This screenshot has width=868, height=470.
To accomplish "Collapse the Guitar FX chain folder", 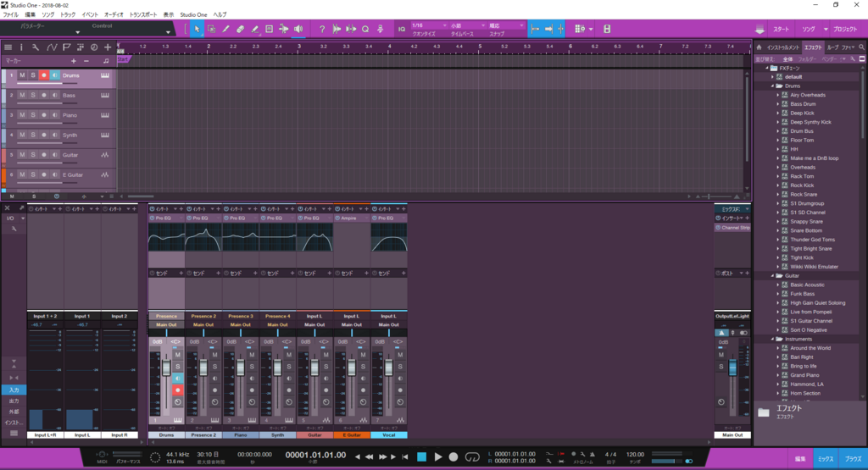I will [x=773, y=276].
